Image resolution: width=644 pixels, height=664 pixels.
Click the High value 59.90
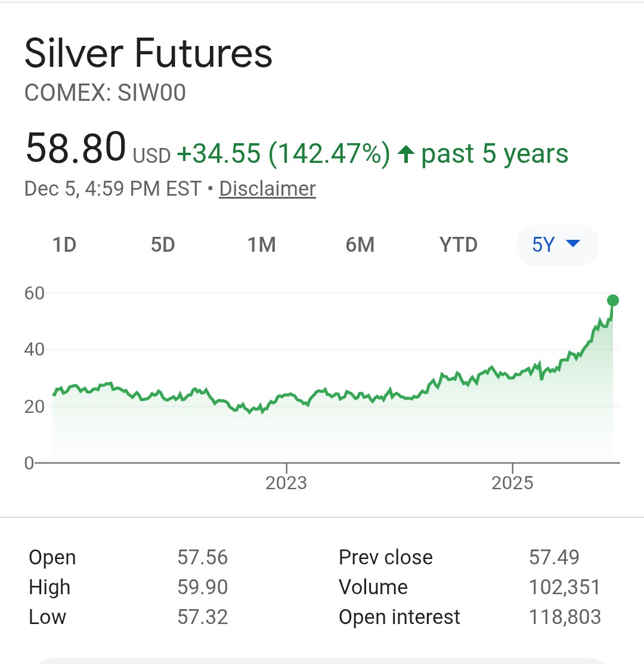coord(202,587)
